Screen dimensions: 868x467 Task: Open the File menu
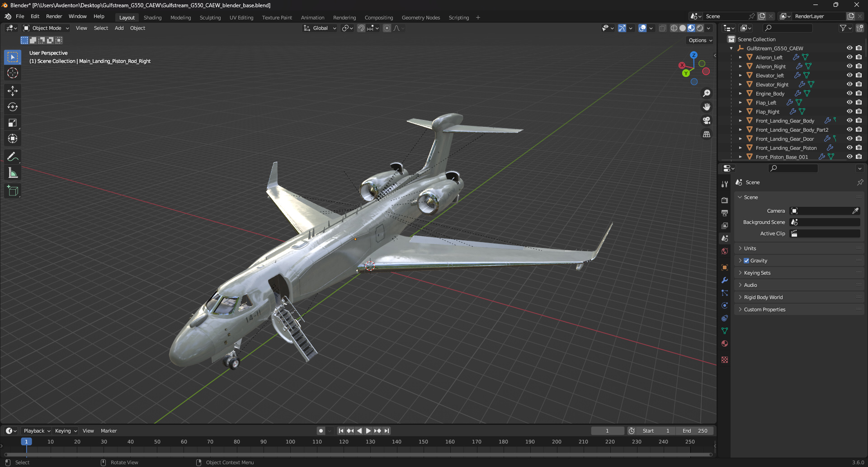tap(20, 16)
